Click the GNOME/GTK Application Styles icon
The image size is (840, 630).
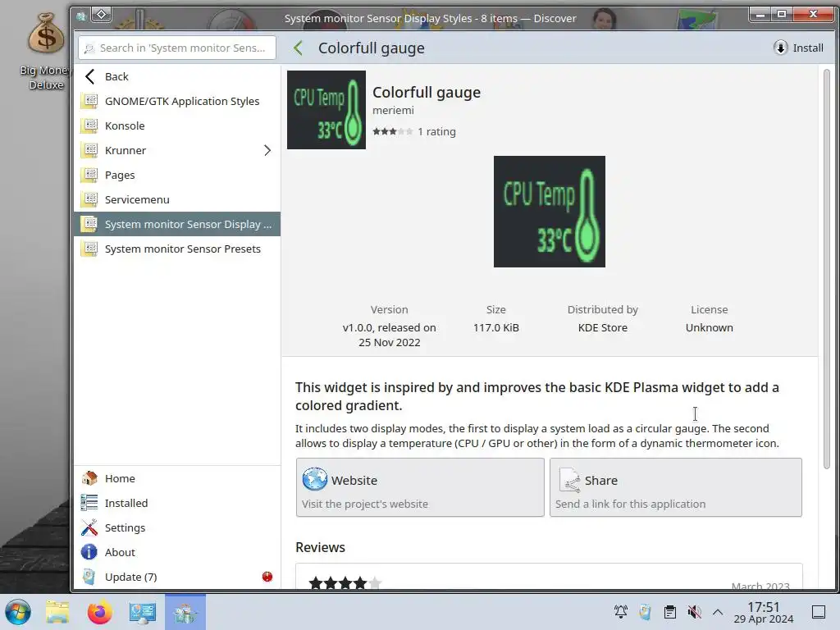click(89, 101)
